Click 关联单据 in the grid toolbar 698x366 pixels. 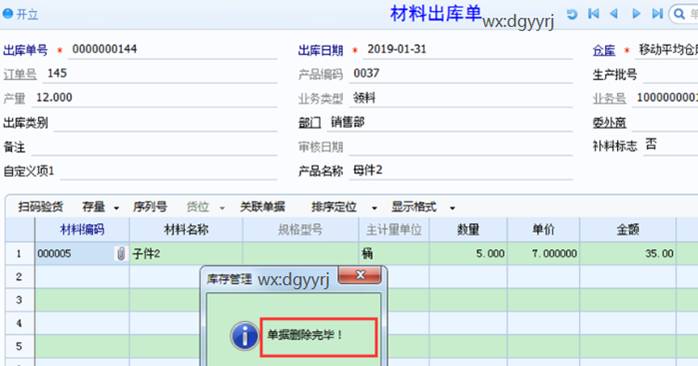tap(262, 207)
